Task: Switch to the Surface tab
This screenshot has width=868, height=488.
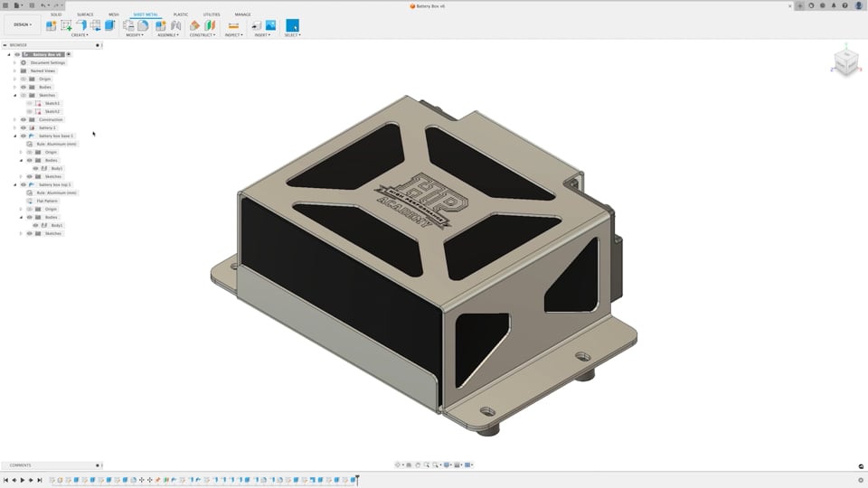Action: pyautogui.click(x=85, y=14)
